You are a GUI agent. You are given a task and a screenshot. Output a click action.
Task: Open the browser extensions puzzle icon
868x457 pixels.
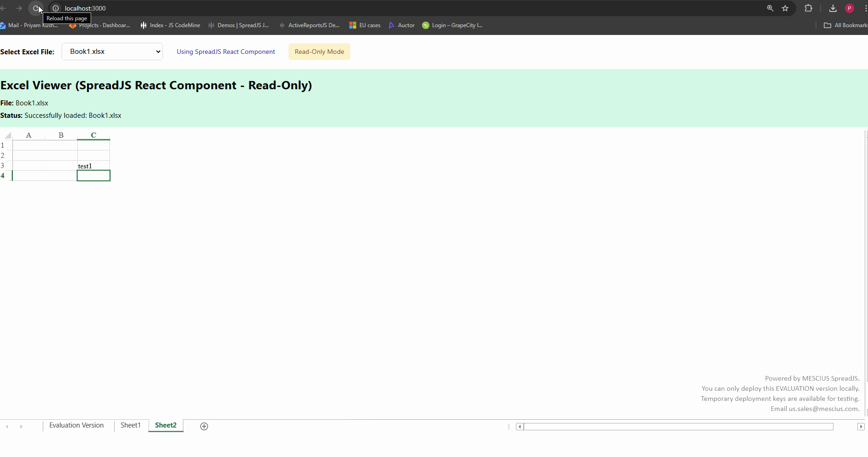pos(808,8)
